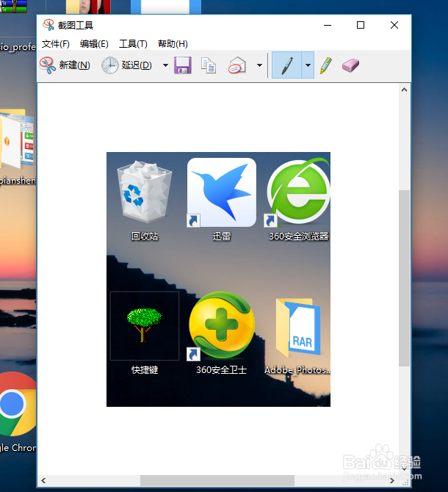The height and width of the screenshot is (492, 448).
Task: Copy the snip with copy icon
Action: click(x=209, y=65)
